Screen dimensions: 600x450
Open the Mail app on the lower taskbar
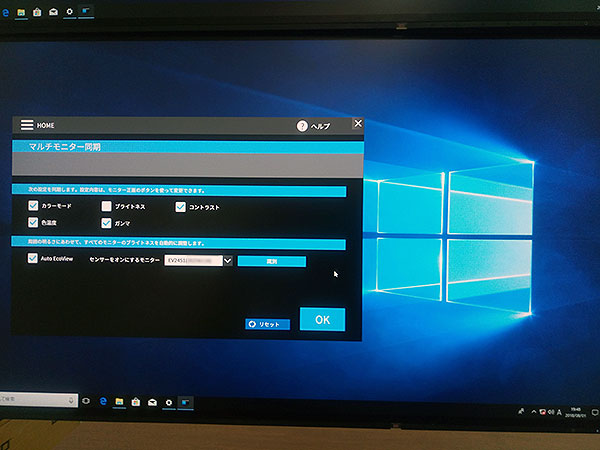152,403
